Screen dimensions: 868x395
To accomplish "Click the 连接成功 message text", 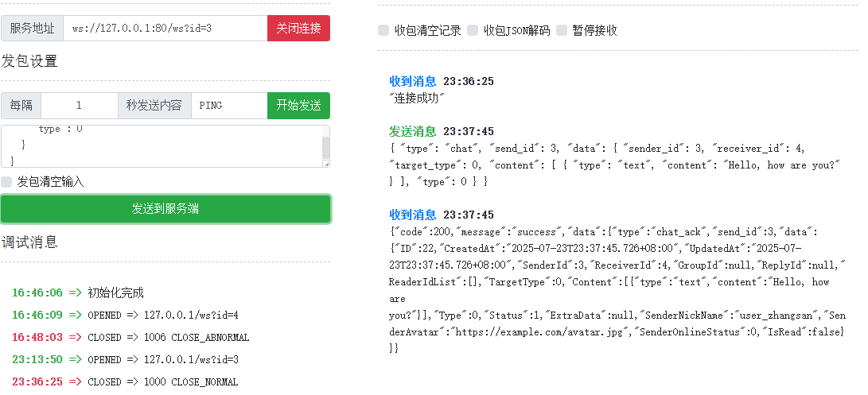I will [x=417, y=98].
